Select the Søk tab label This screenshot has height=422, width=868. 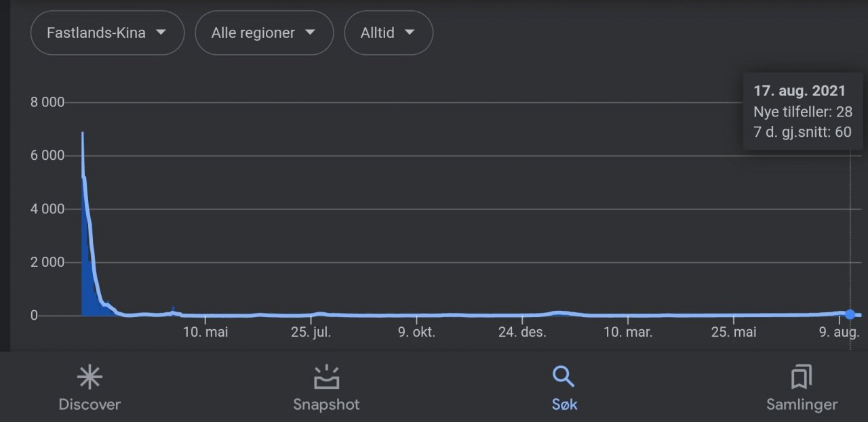(x=564, y=405)
